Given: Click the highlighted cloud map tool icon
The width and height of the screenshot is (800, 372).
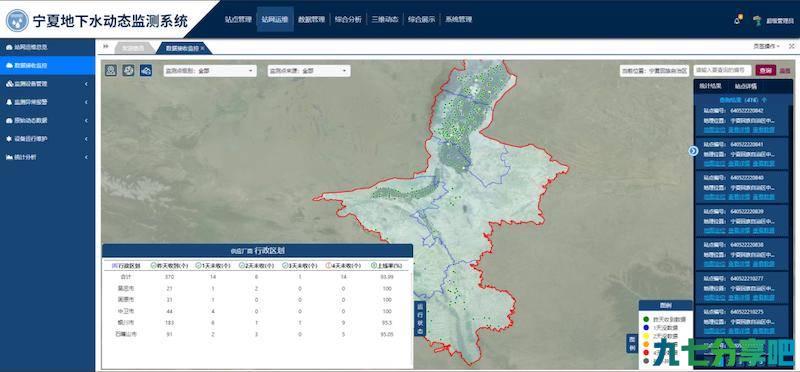Looking at the screenshot, I should 146,70.
